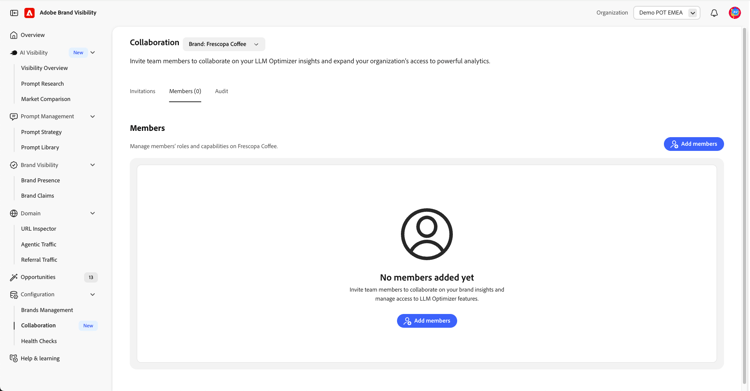This screenshot has height=391, width=750.
Task: Open the user profile avatar
Action: [735, 13]
